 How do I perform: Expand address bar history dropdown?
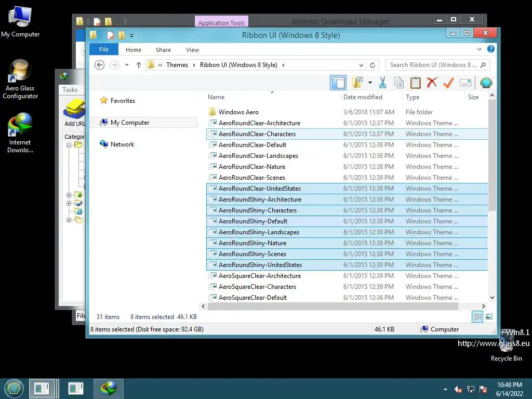click(x=362, y=65)
